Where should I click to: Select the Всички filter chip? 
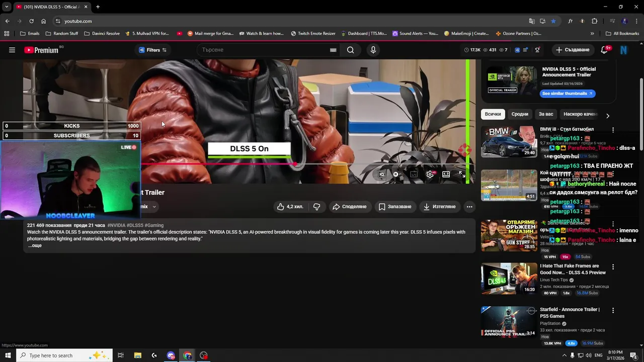coord(493,114)
